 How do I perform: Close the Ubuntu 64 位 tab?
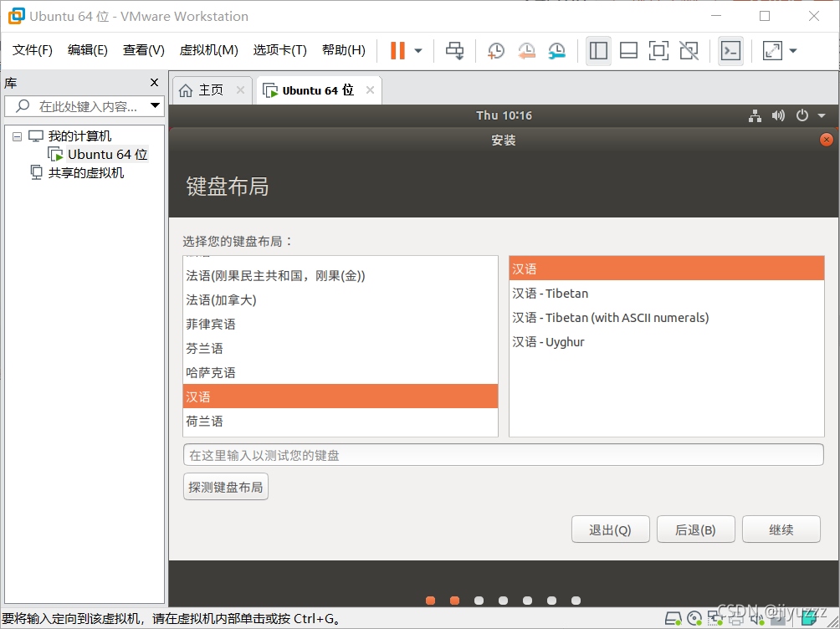(x=370, y=90)
